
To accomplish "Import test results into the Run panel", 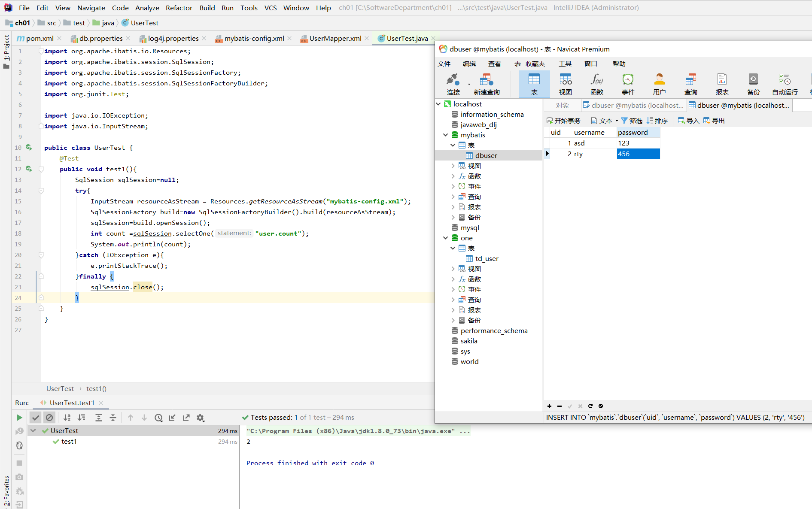I will coord(172,418).
